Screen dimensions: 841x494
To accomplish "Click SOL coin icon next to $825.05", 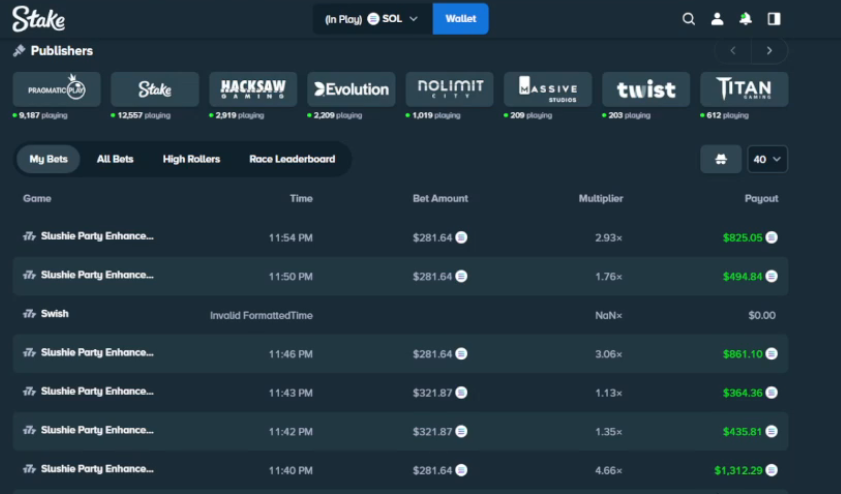I will 771,237.
